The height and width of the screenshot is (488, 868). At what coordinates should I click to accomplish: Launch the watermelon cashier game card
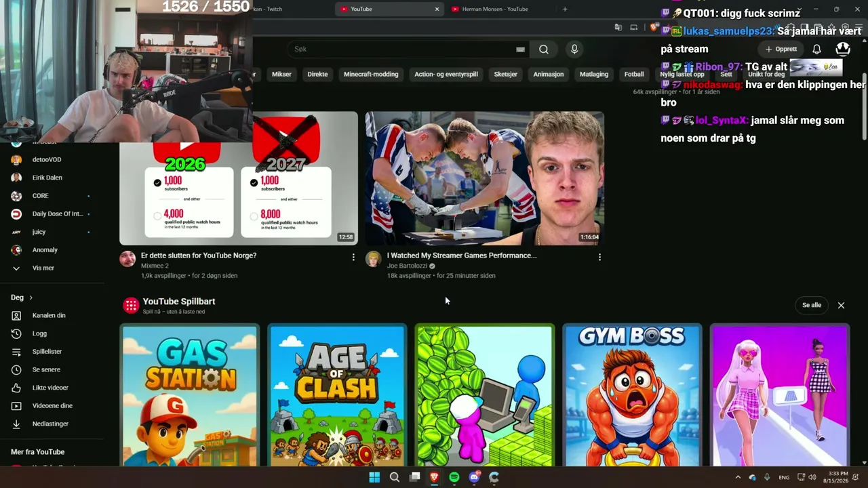[484, 396]
